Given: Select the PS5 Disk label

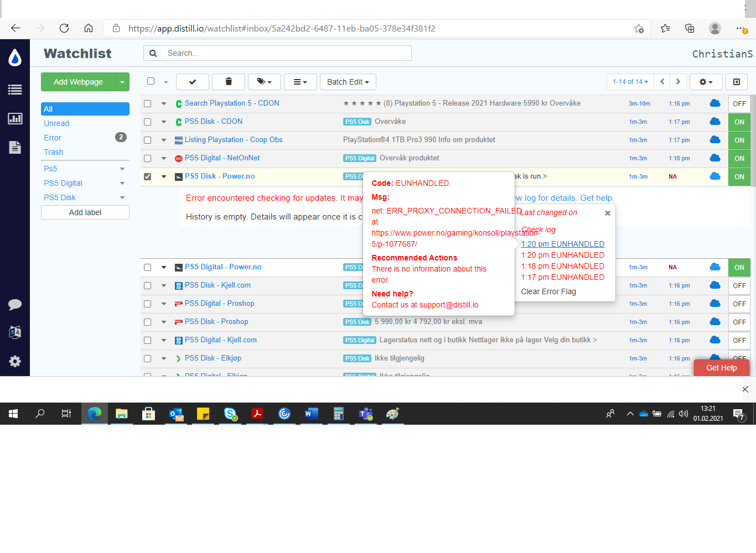Looking at the screenshot, I should (x=60, y=197).
